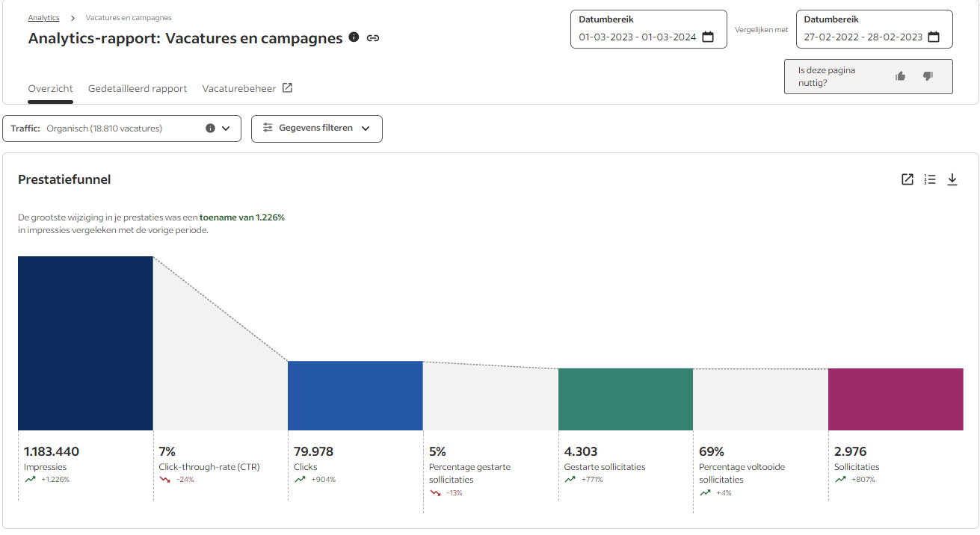Click the green Gestarte sollicitaties bar
The image size is (980, 535).
tap(625, 399)
